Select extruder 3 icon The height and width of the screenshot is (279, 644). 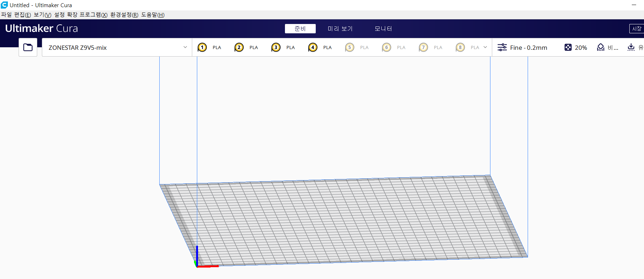click(x=276, y=47)
